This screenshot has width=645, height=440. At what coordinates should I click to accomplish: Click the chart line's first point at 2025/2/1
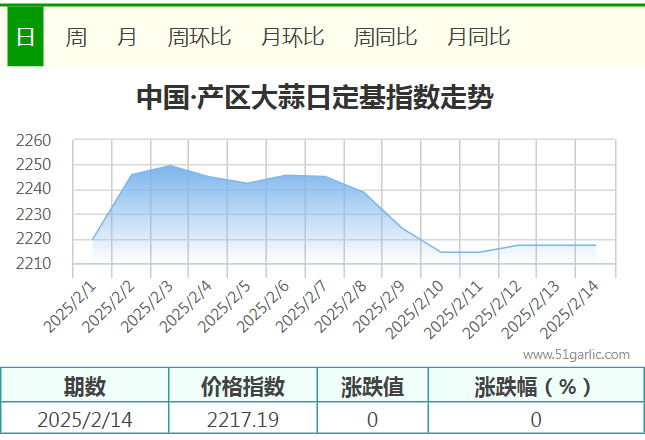pos(93,239)
